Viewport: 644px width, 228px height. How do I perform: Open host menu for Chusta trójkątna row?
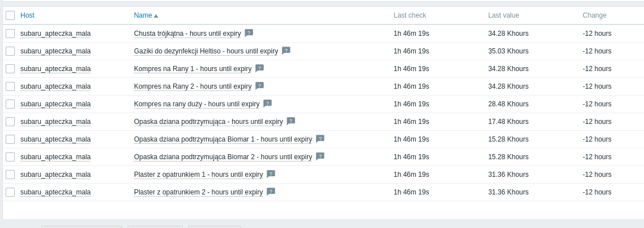[x=56, y=34]
